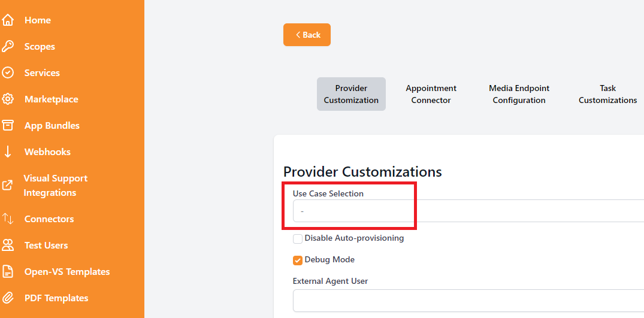Image resolution: width=644 pixels, height=318 pixels.
Task: Click the Marketplace gear icon
Action: point(8,99)
